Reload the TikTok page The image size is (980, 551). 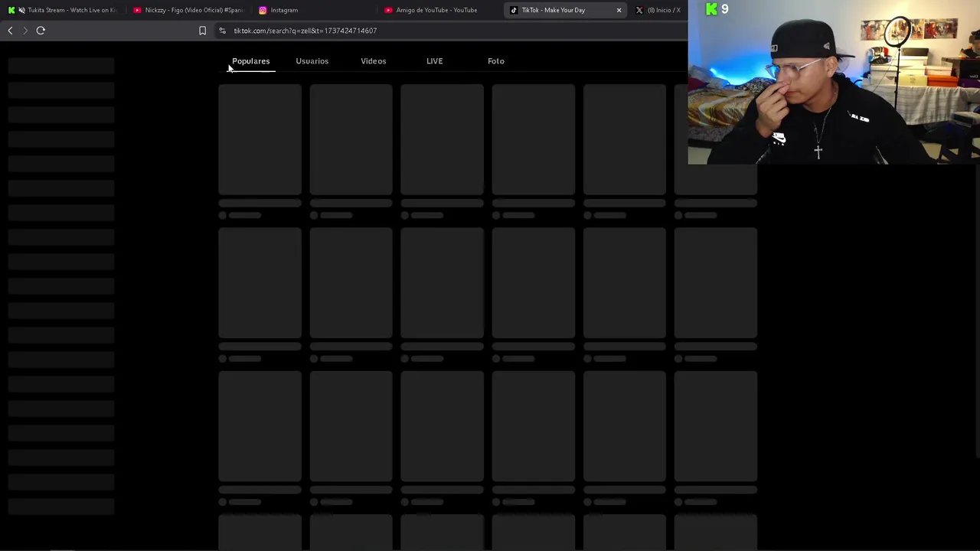[x=41, y=31]
